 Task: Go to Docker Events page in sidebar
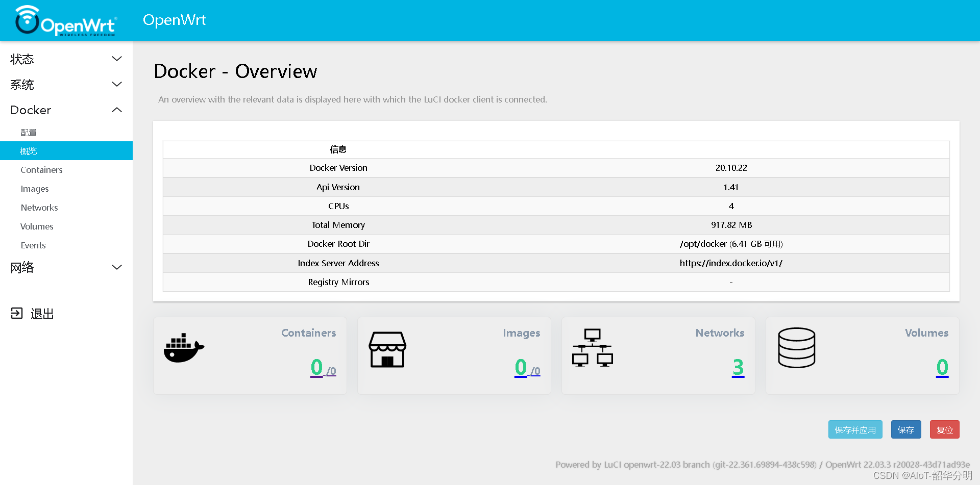coord(66,245)
